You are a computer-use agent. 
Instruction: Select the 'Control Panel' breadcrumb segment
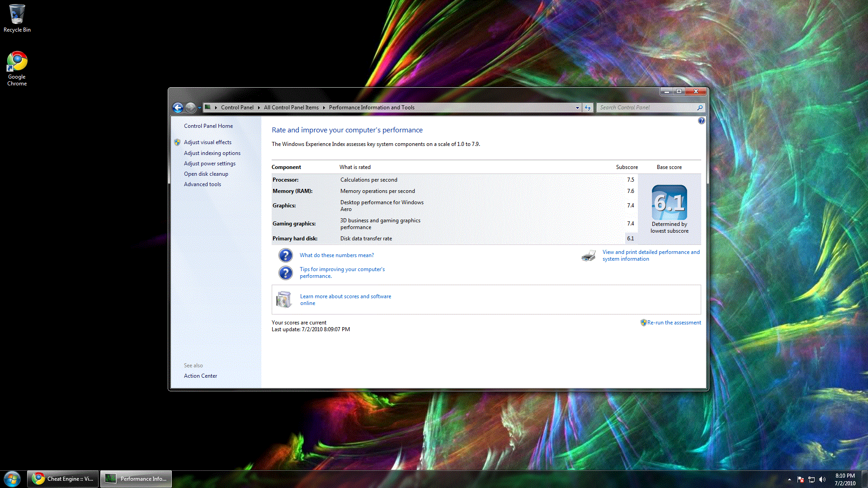click(x=237, y=108)
